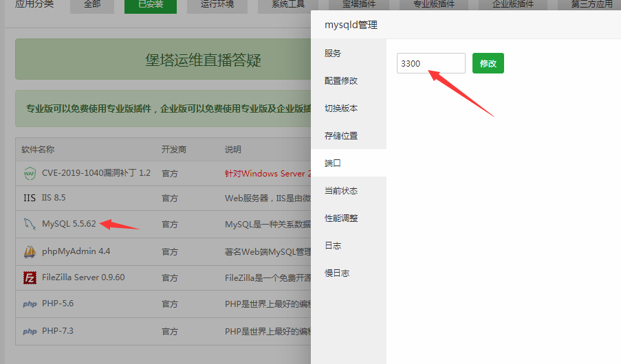This screenshot has height=364, width=621.
Task: Open the PHP-7.3 software entry
Action: point(58,331)
